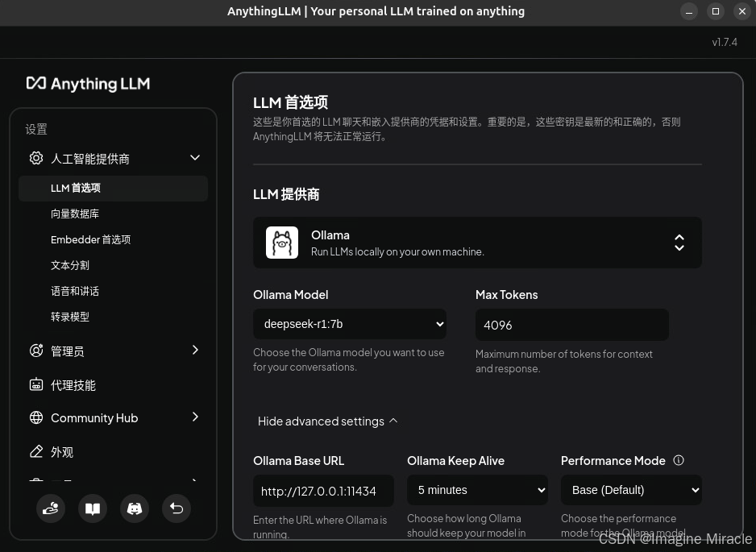Viewport: 756px width, 552px height.
Task: Click the Max Tokens label
Action: (x=507, y=295)
